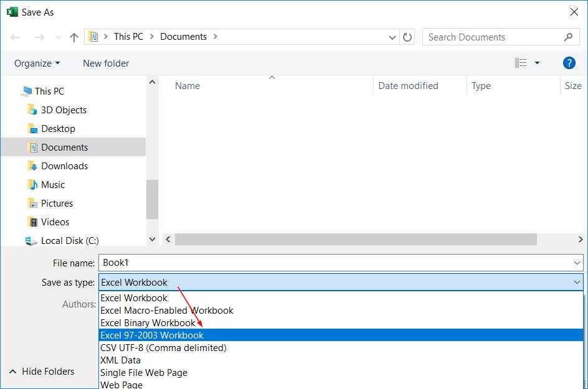The height and width of the screenshot is (389, 588).
Task: Click the up-arrow to go to parent folder
Action: (73, 37)
